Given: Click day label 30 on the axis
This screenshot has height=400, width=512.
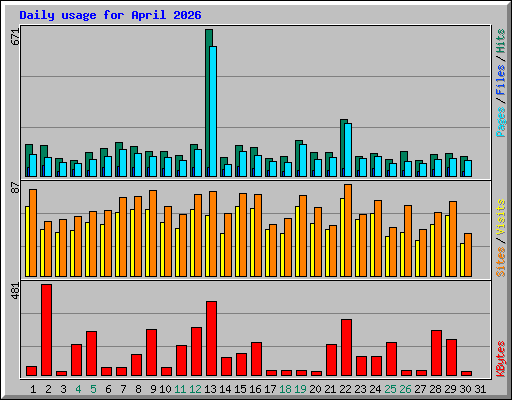Looking at the screenshot, I should pos(465,389).
